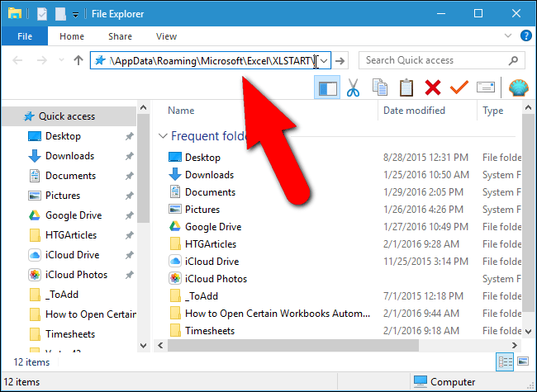Click the Cut scissors icon
Screen dimensions: 537x392
click(x=353, y=87)
